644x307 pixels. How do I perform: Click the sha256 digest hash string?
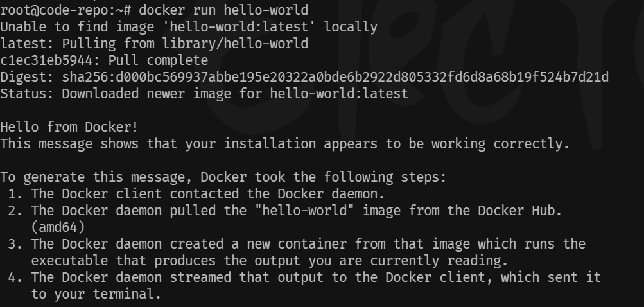click(335, 77)
